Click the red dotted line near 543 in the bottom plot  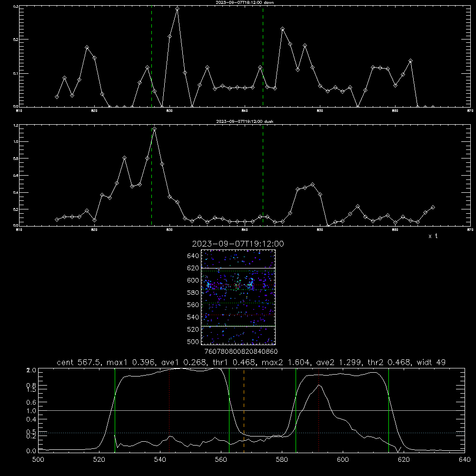point(169,410)
